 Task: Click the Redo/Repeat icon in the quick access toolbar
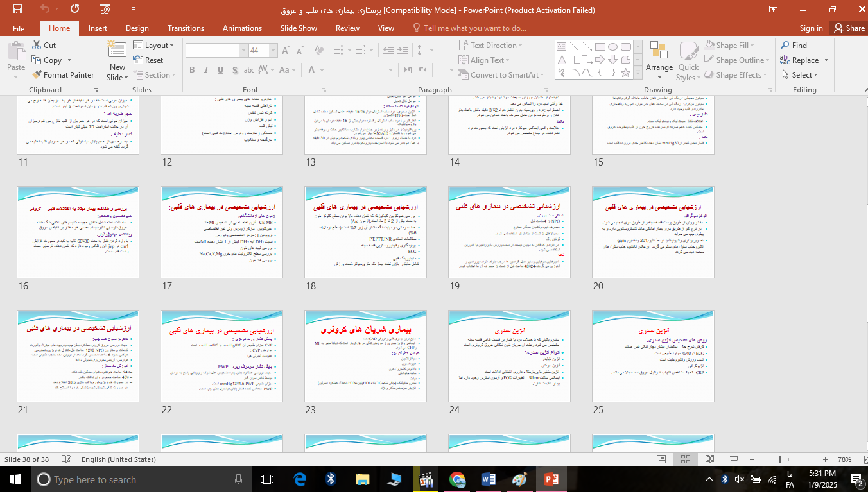point(74,10)
